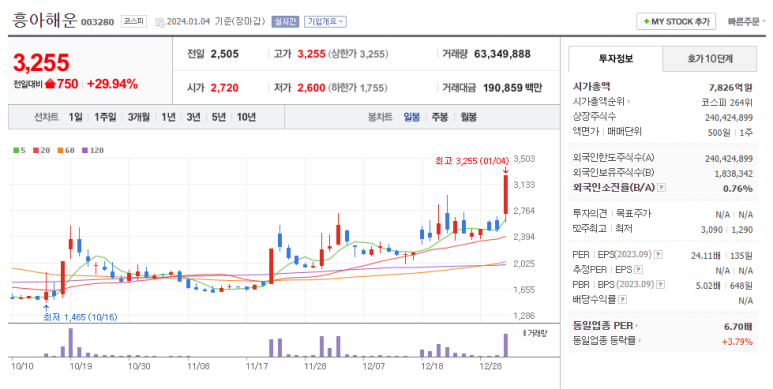
Task: Click the 거래대금 value 190,859 백만
Action: [513, 88]
